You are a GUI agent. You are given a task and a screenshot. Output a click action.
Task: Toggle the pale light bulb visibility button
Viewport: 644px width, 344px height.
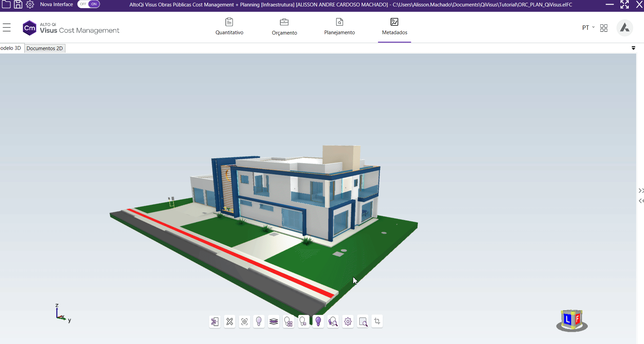pyautogui.click(x=259, y=321)
